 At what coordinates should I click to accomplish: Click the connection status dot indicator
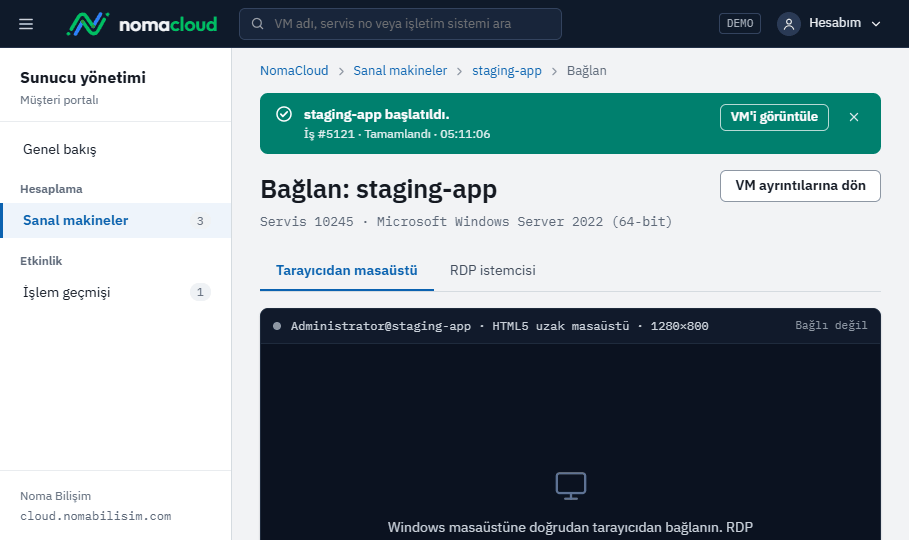(277, 326)
